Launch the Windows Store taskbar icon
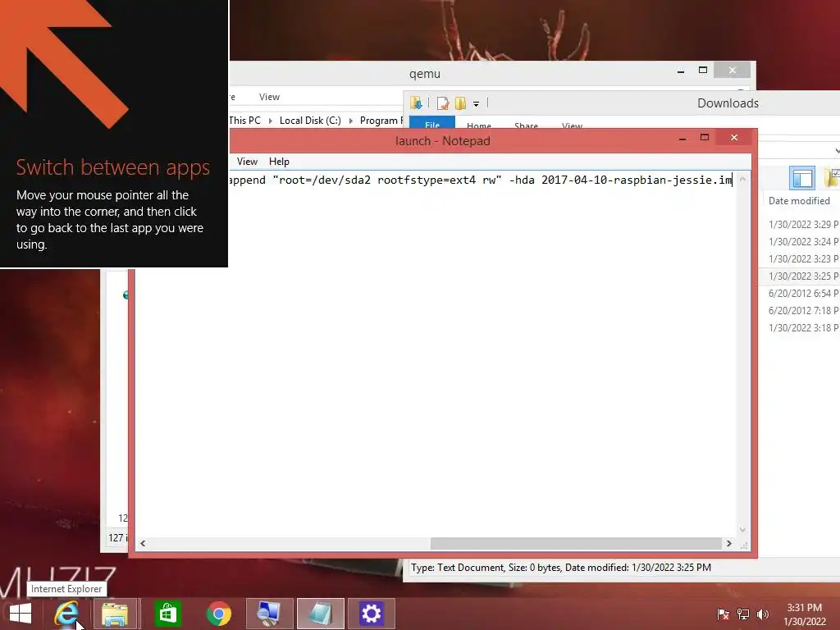This screenshot has height=630, width=840. click(x=167, y=614)
